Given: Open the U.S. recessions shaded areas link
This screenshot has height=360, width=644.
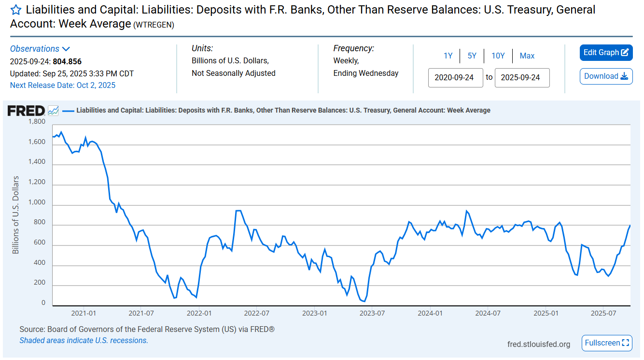Looking at the screenshot, I should click(84, 340).
